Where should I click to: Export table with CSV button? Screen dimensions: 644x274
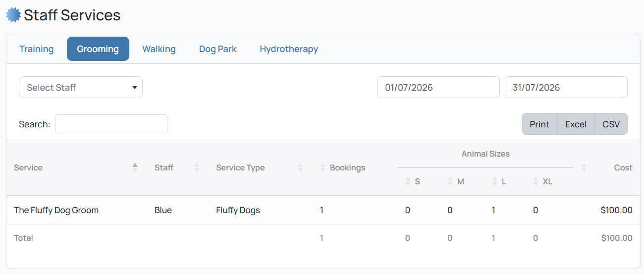tap(611, 124)
